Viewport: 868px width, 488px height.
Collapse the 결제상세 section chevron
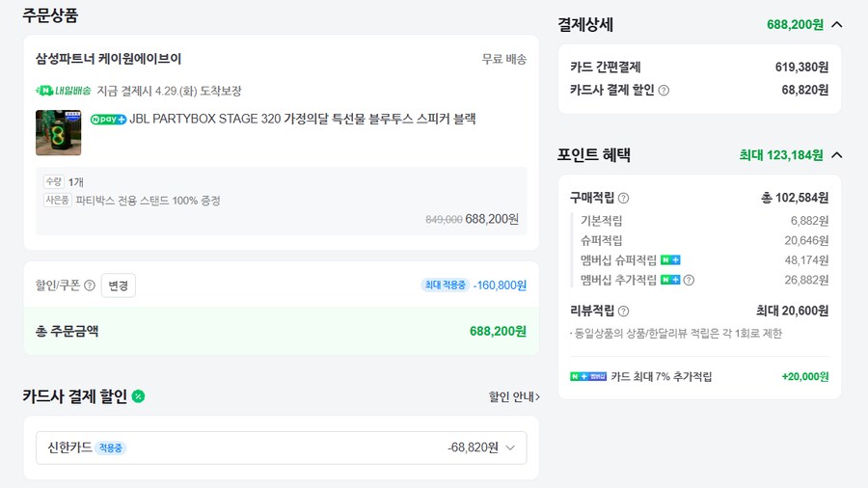pos(837,24)
